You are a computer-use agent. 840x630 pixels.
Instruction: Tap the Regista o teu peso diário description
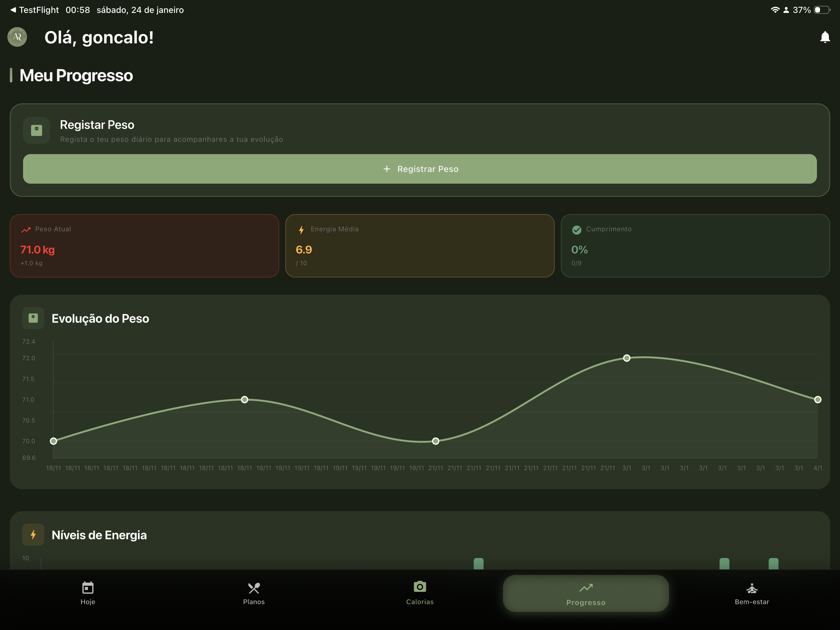coord(172,139)
